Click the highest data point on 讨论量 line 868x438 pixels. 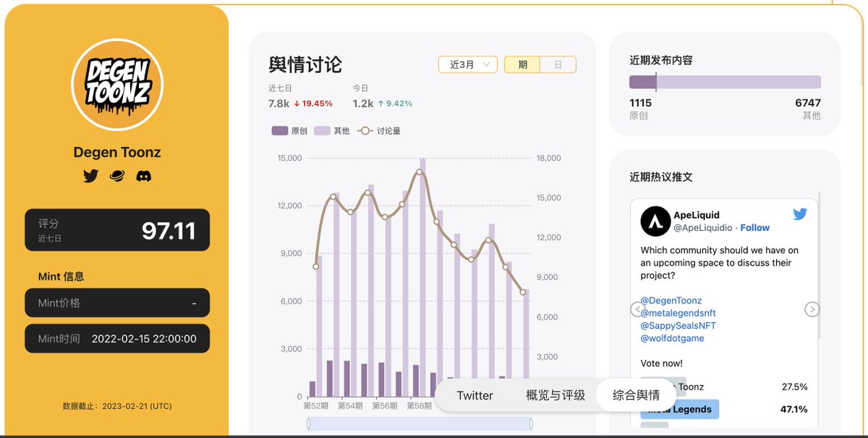point(420,172)
